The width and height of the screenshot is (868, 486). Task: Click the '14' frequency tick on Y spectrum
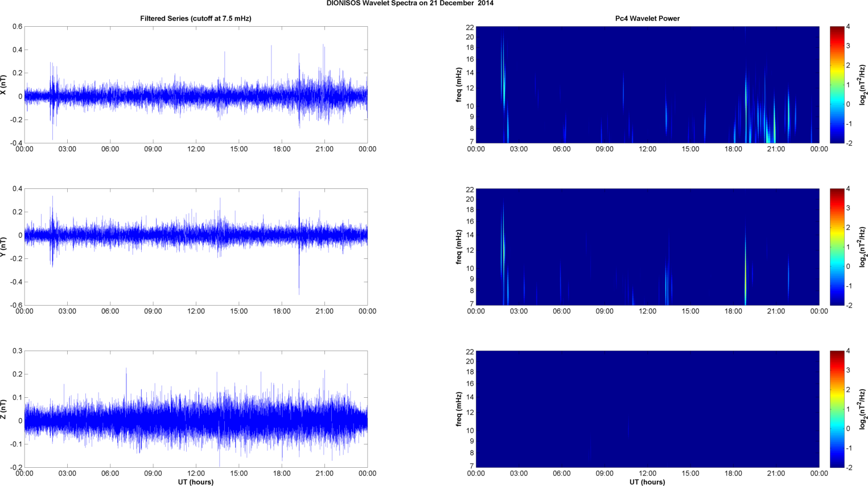coord(470,235)
